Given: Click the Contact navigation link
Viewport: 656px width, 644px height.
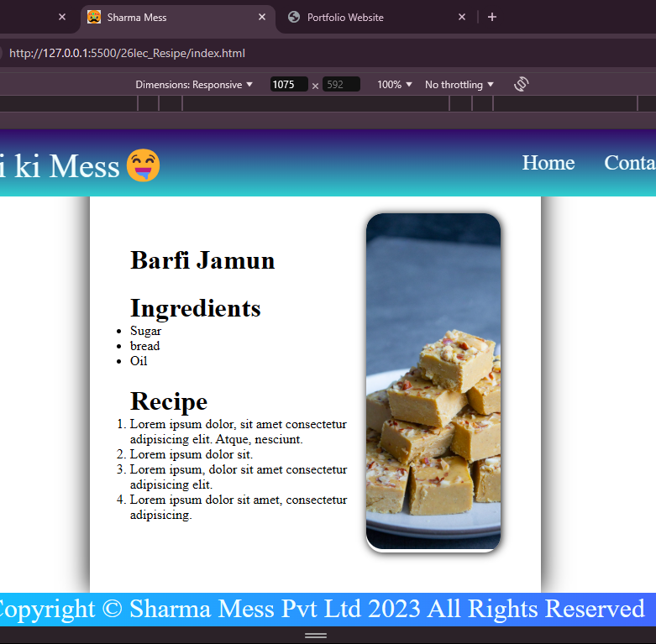Looking at the screenshot, I should pos(630,163).
